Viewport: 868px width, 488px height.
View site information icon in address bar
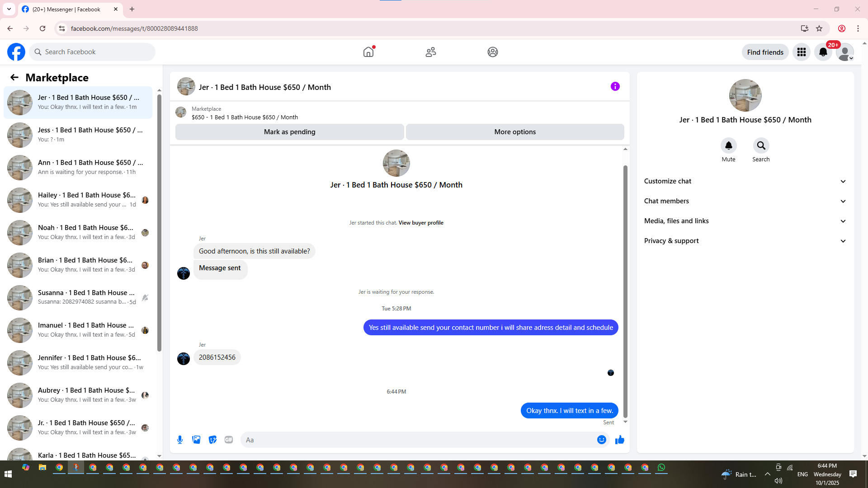click(62, 28)
